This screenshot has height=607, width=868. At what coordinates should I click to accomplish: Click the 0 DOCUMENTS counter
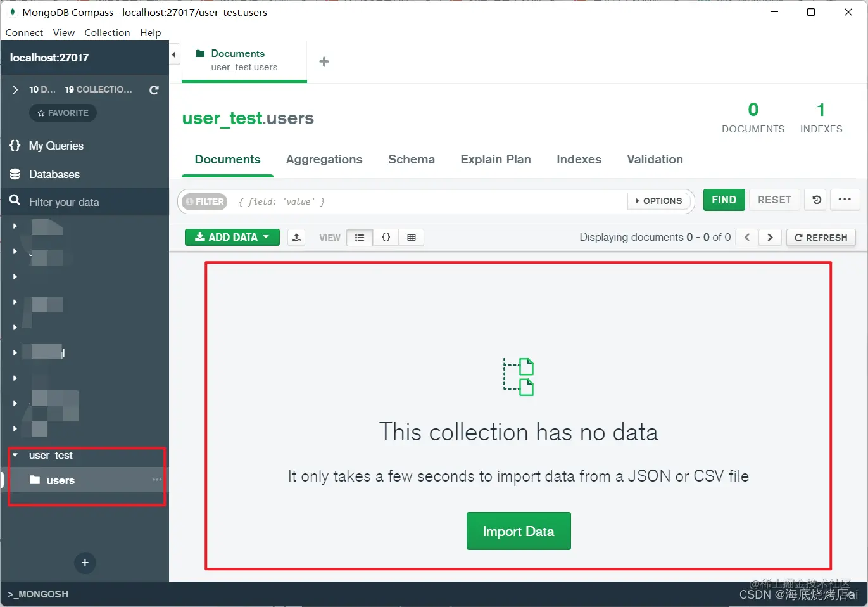coord(753,118)
